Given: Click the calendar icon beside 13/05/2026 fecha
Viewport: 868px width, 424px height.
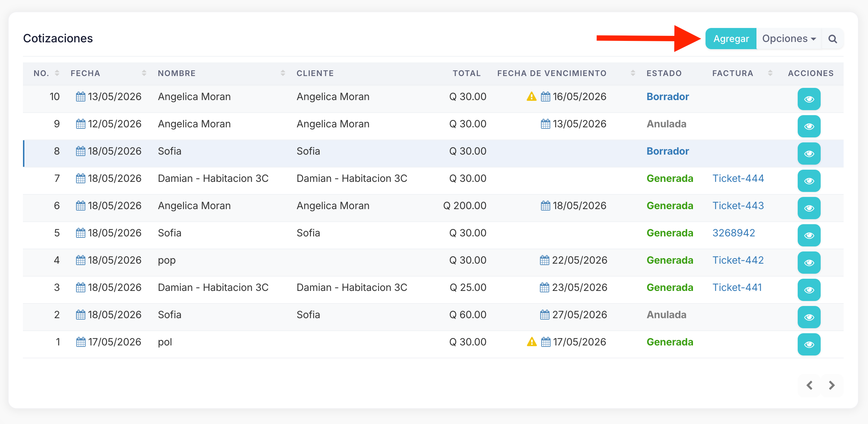Looking at the screenshot, I should coord(81,96).
